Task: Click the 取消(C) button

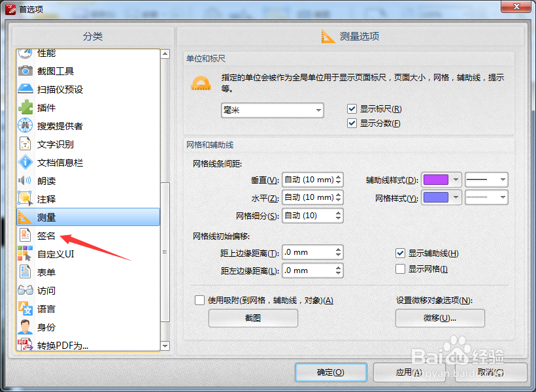Action: point(491,372)
